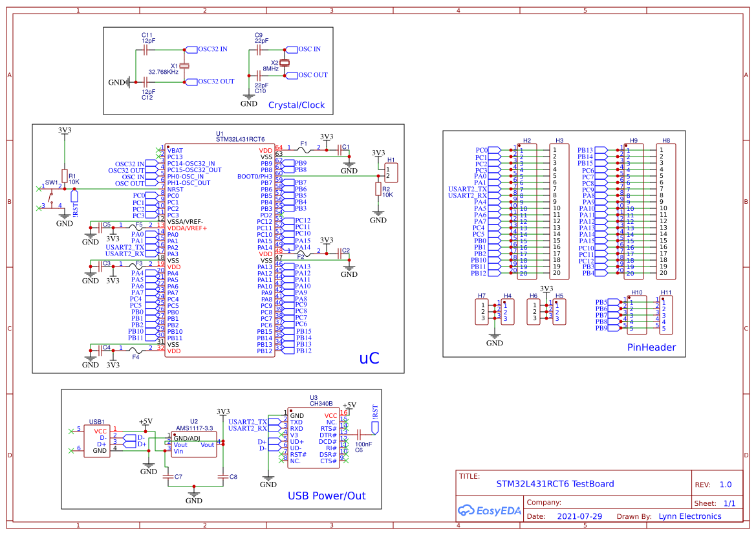
Task: Select the U1 STM32L431RCT6 chip body
Action: coord(220,250)
